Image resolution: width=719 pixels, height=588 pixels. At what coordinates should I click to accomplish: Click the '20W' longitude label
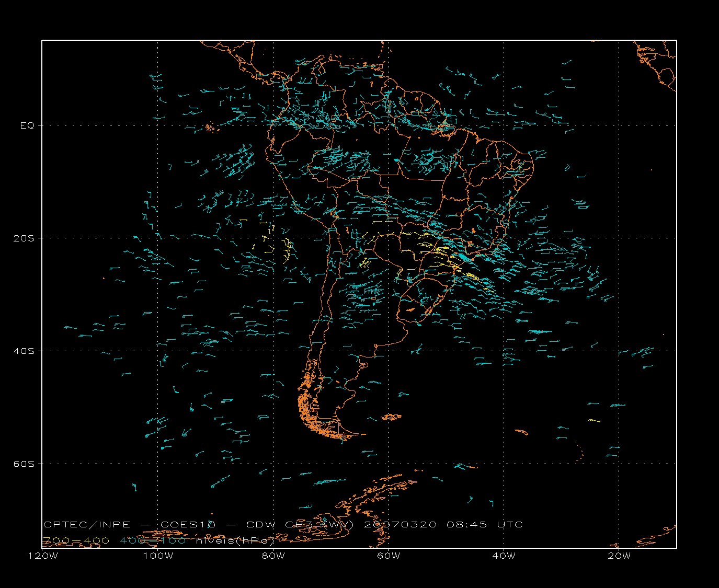[619, 556]
